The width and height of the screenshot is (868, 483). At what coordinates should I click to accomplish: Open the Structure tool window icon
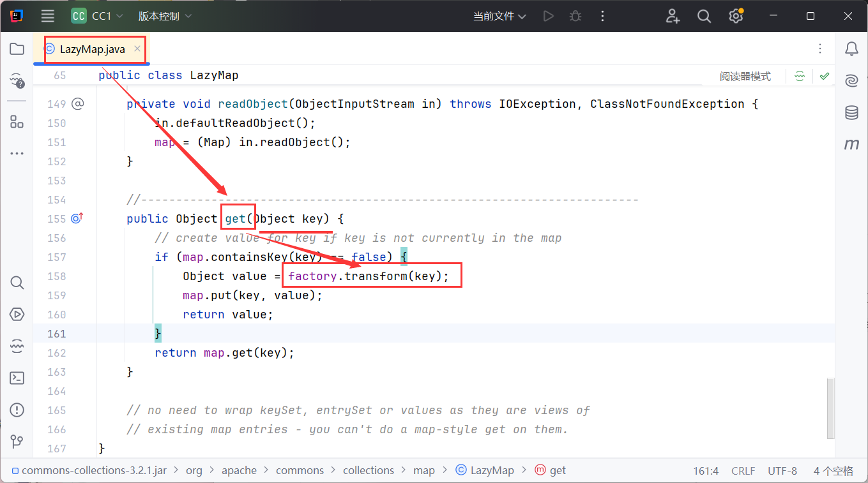[x=17, y=122]
